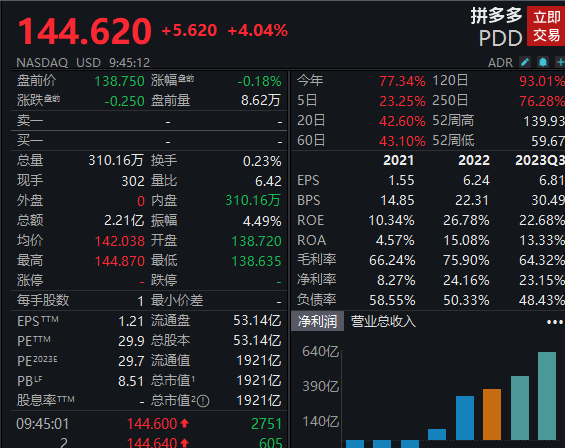
Task: Switch to the 营业总收入 tab
Action: pos(383,321)
